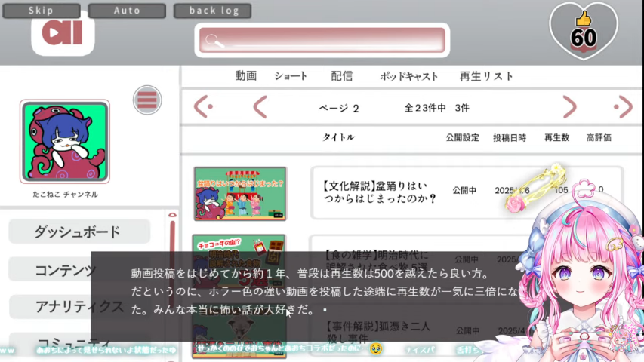
Task: Click the 投稿日時 column header
Action: (x=510, y=137)
